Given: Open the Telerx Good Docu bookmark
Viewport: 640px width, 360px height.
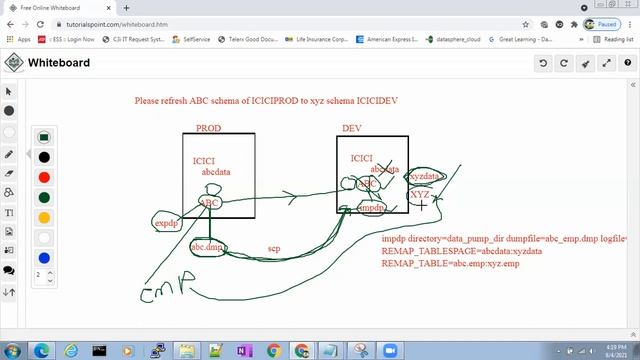Looking at the screenshot, I should 248,40.
